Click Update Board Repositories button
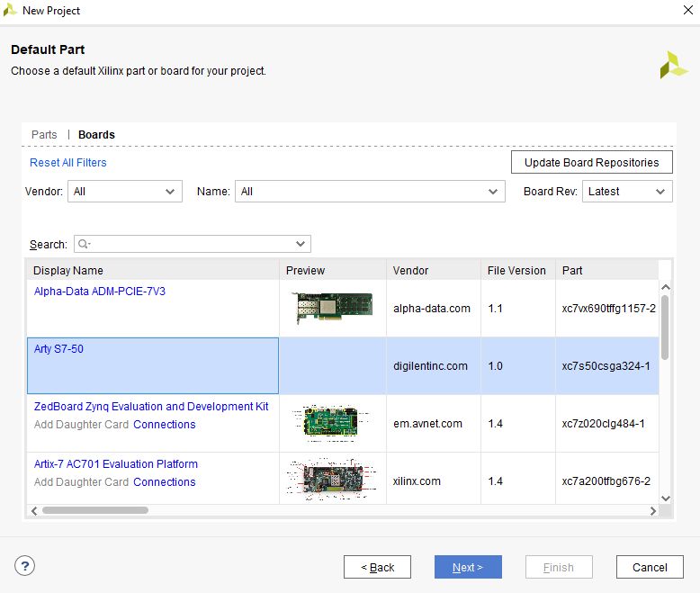This screenshot has width=700, height=593. coord(591,163)
